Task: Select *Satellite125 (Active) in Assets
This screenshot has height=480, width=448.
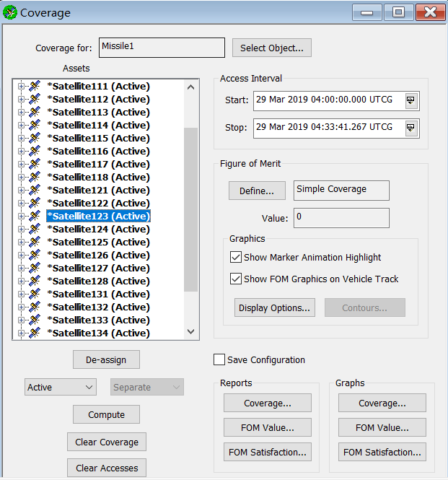Action: [99, 242]
